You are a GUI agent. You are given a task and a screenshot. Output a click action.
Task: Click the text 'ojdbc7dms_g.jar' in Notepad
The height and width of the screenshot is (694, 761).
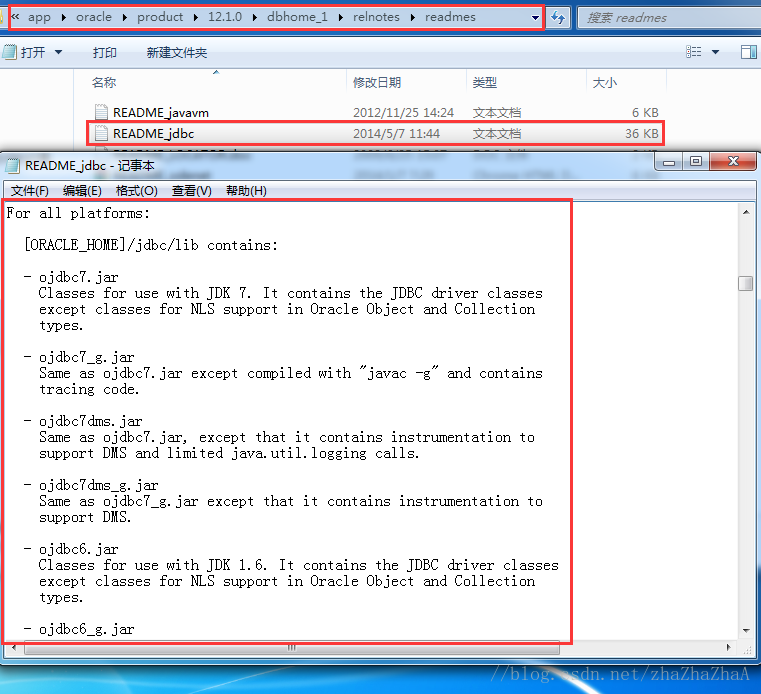click(x=99, y=485)
